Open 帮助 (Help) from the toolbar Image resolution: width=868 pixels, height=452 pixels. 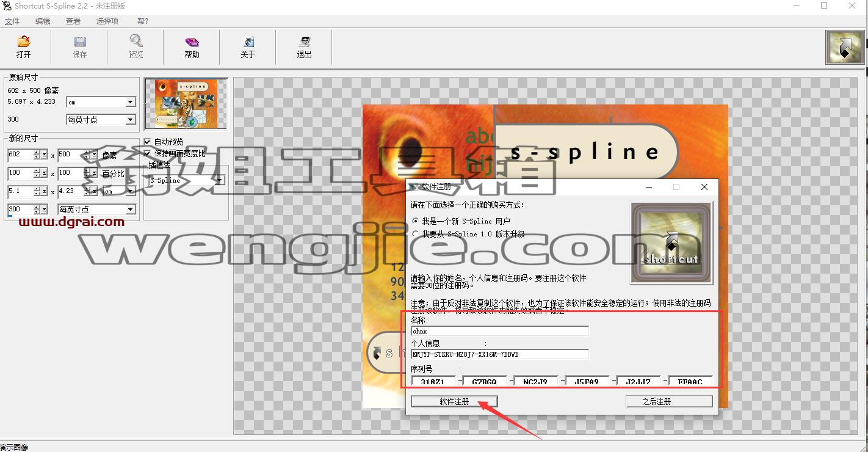click(x=192, y=47)
